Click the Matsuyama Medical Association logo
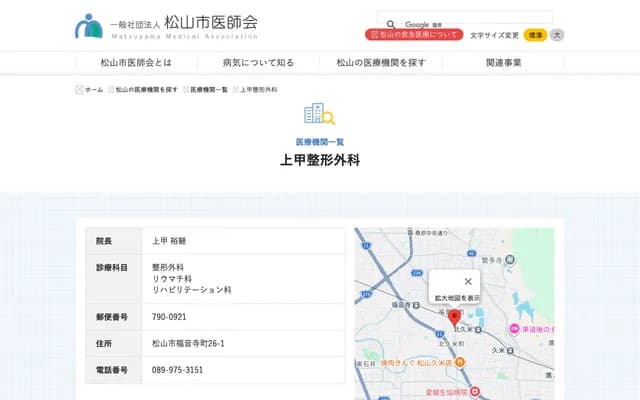Image resolution: width=640 pixels, height=400 pixels. pos(166,25)
